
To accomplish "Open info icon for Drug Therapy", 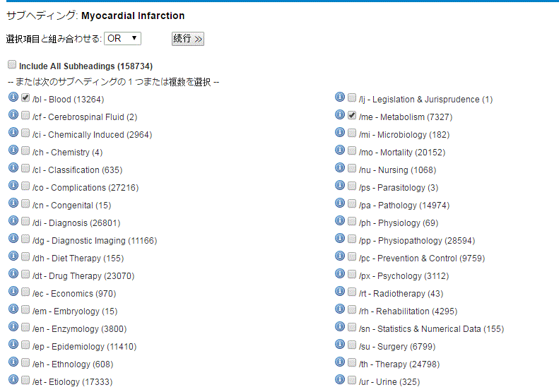I will (x=13, y=273).
